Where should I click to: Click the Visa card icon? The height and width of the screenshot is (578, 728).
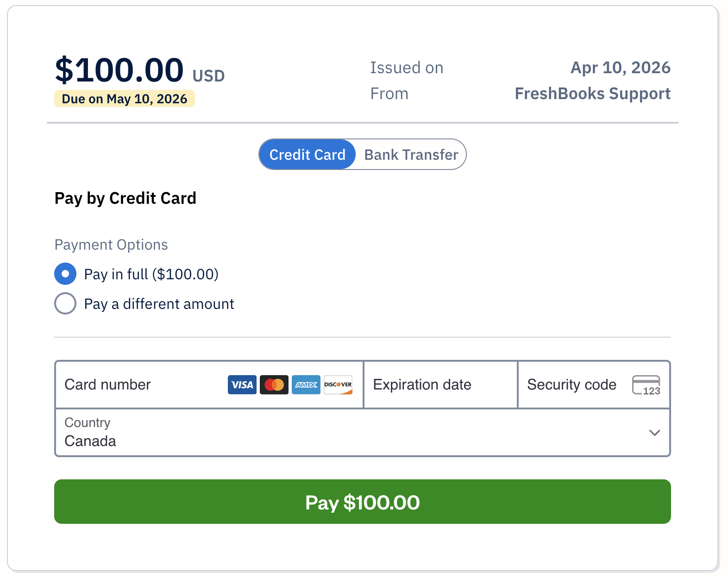coord(242,384)
